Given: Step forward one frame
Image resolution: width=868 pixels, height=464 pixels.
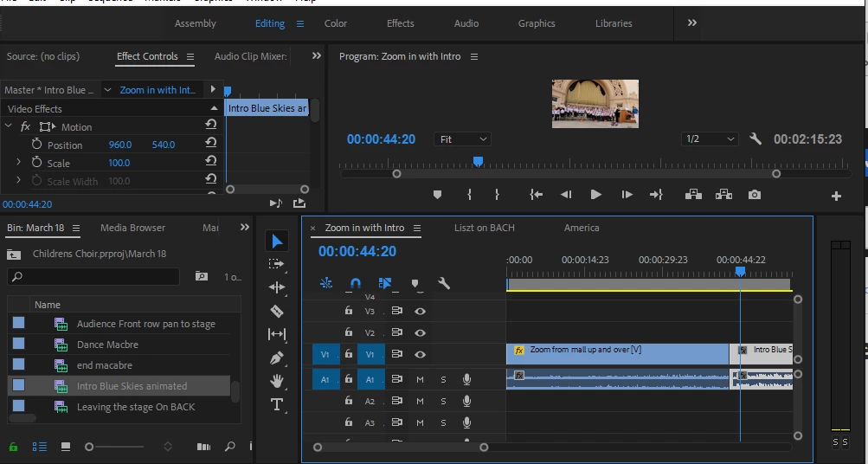Looking at the screenshot, I should (627, 195).
